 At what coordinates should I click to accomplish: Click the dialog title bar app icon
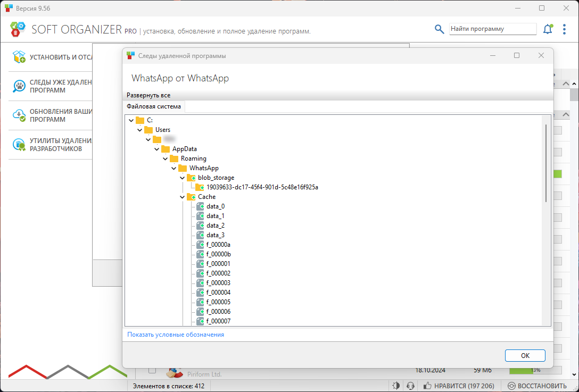point(131,56)
